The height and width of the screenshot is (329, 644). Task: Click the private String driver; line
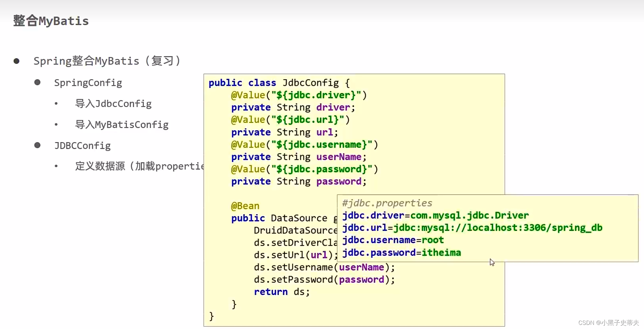coord(293,107)
